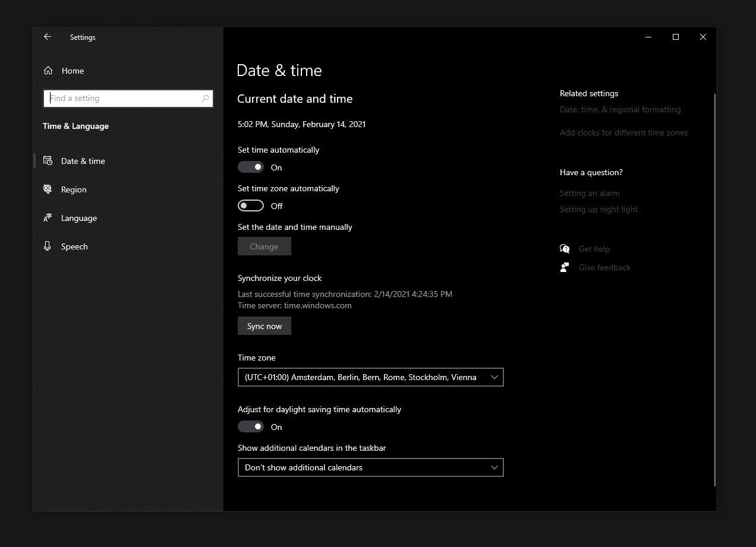The height and width of the screenshot is (547, 756).
Task: Click the Region globe icon
Action: tap(48, 189)
